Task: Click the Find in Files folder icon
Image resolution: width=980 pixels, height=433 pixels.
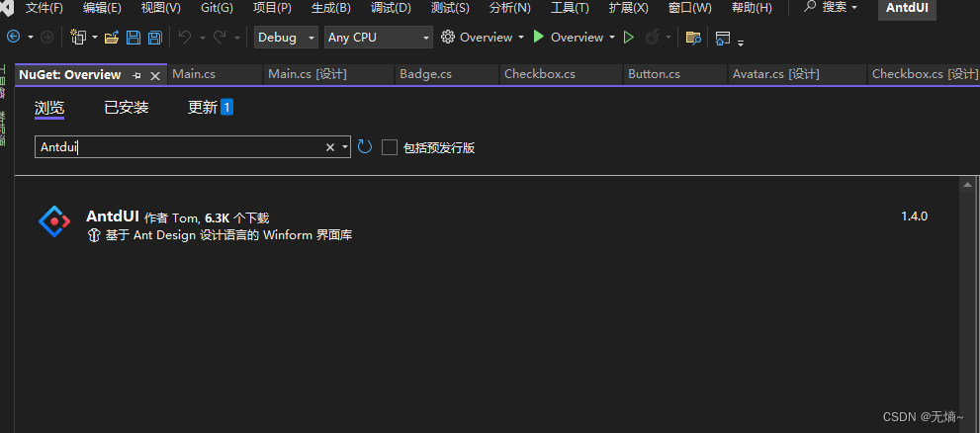Action: pos(693,39)
